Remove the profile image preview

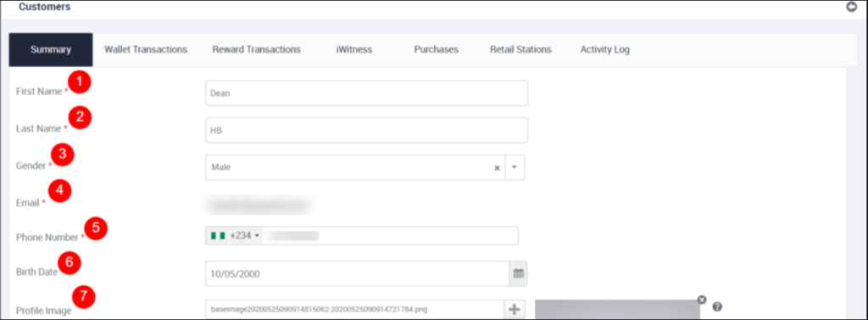click(702, 300)
